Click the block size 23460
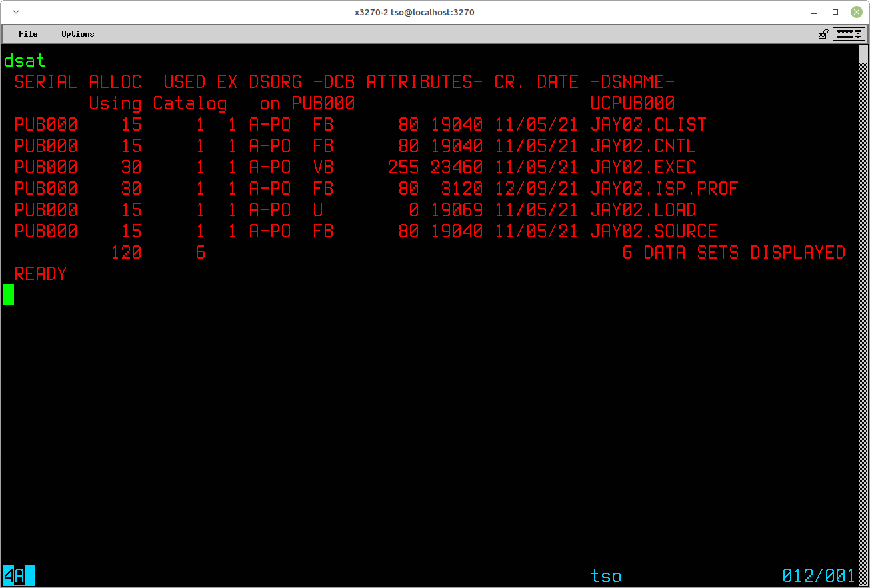The image size is (870, 588). pyautogui.click(x=457, y=167)
